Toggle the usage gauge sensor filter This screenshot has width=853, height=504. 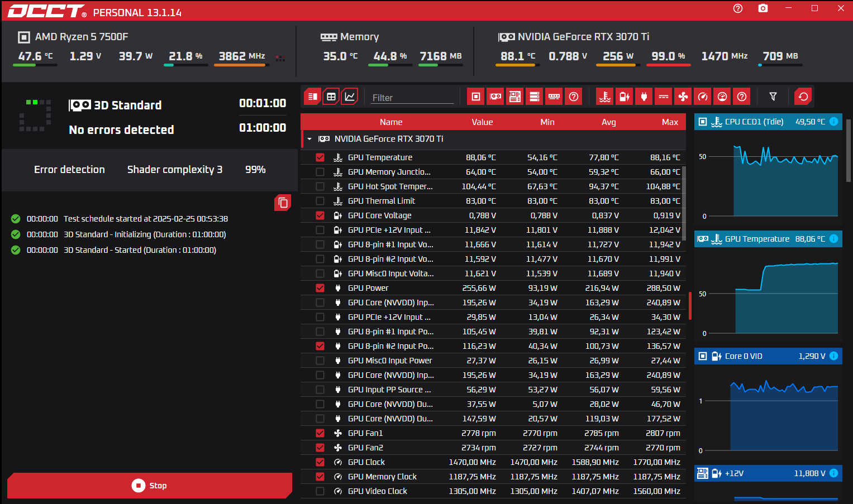point(722,97)
